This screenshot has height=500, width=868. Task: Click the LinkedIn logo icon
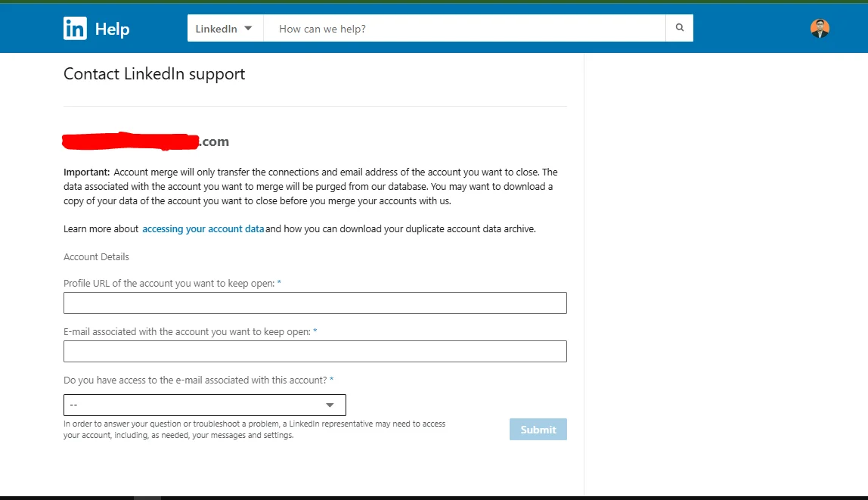pos(76,28)
